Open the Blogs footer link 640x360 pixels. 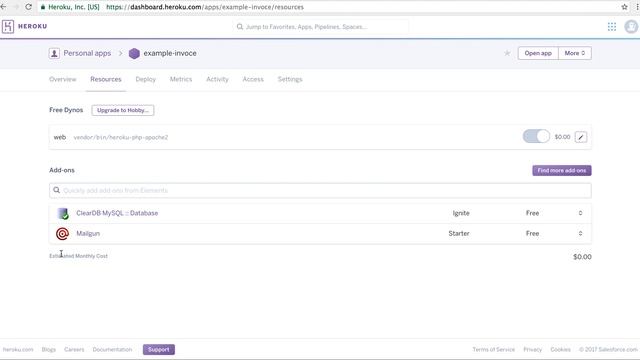tap(49, 349)
